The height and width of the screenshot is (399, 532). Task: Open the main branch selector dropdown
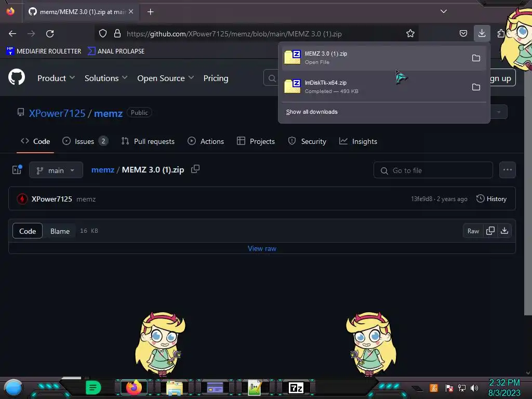point(56,170)
